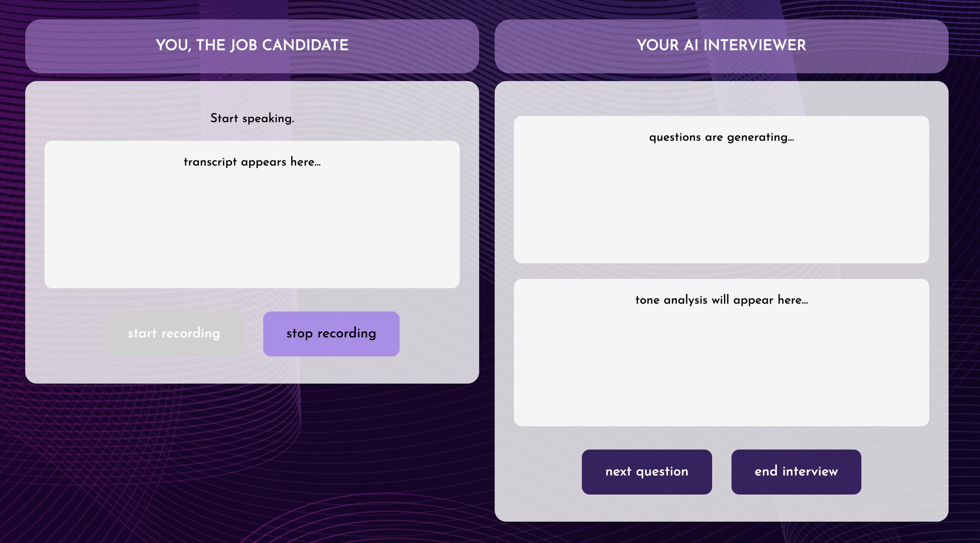
Task: Click the tone analysis will appear here text
Action: point(721,300)
